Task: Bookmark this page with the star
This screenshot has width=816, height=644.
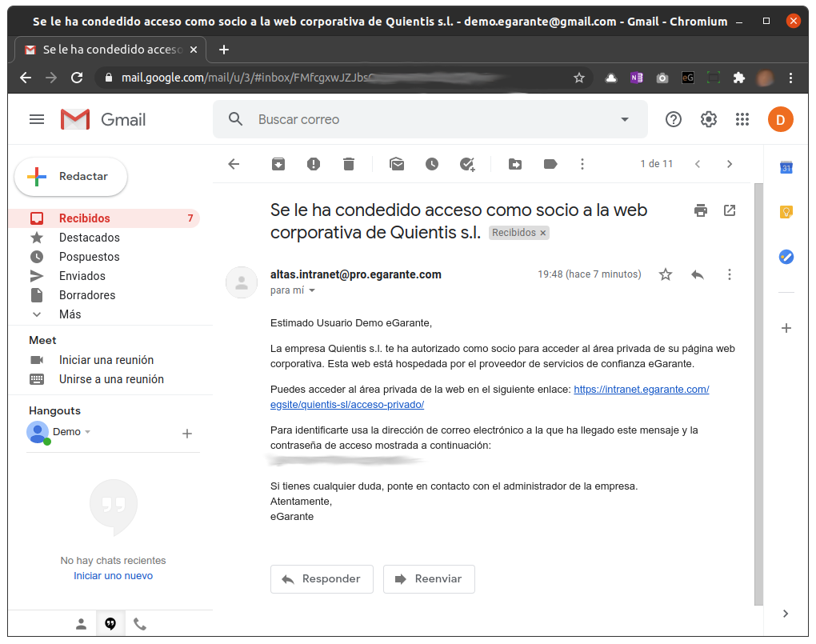Action: 578,78
